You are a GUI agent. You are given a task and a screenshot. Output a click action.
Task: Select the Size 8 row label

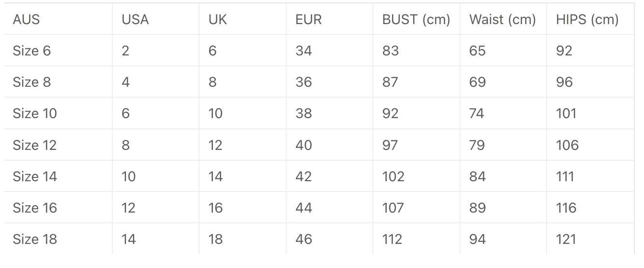click(32, 82)
